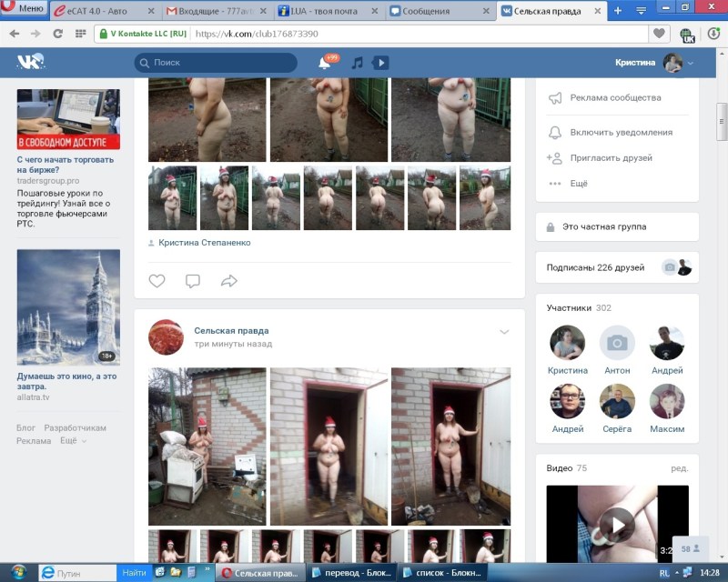Like the post with the heart icon
The height and width of the screenshot is (582, 728).
157,281
